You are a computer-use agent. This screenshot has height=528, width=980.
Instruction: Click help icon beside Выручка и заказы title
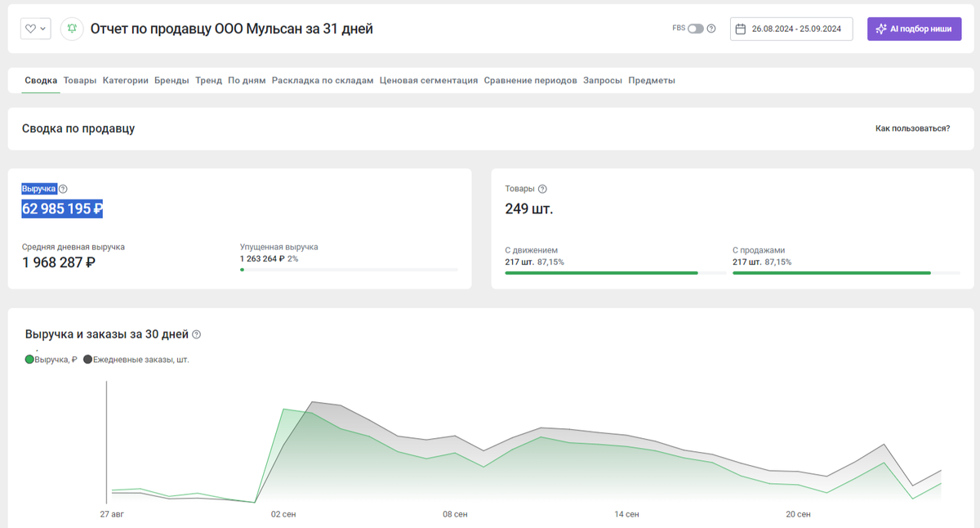196,334
